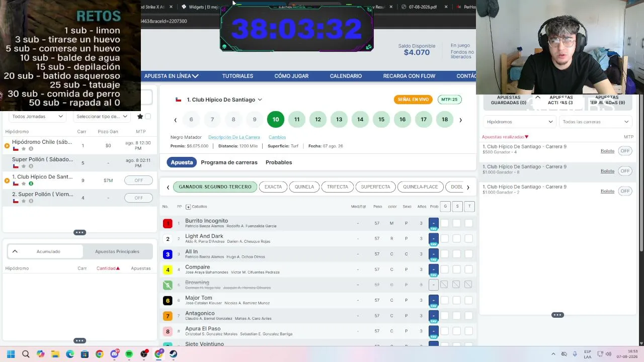The image size is (644, 362).
Task: Check the T box for All In
Action: (468, 254)
